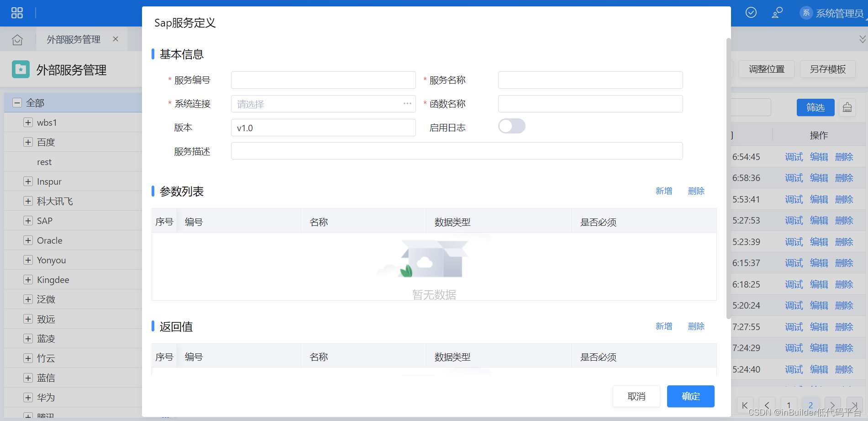
Task: Click 调试 in the 6:54:45 row
Action: [794, 157]
